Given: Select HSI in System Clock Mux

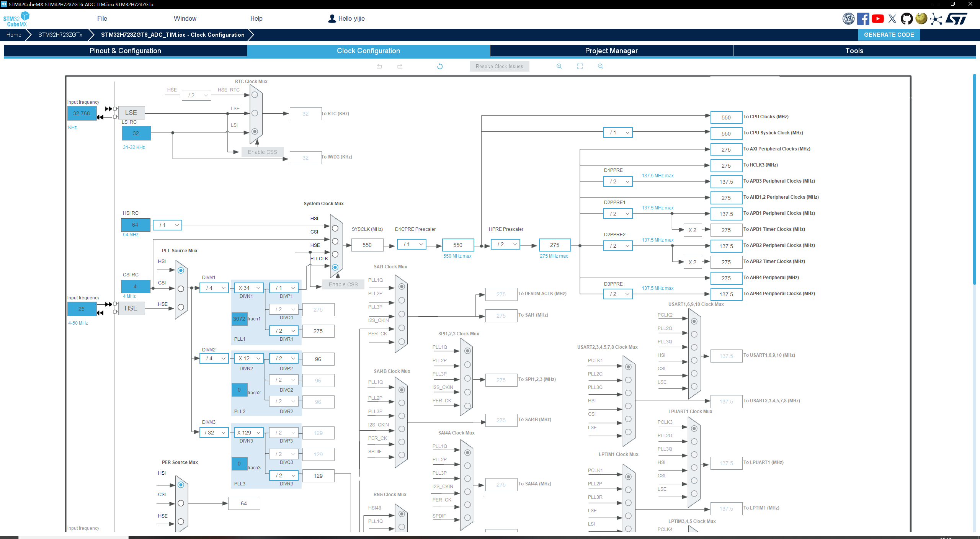Looking at the screenshot, I should click(335, 228).
